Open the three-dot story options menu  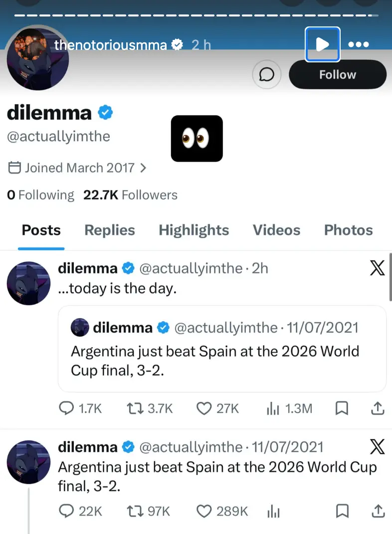pos(359,44)
